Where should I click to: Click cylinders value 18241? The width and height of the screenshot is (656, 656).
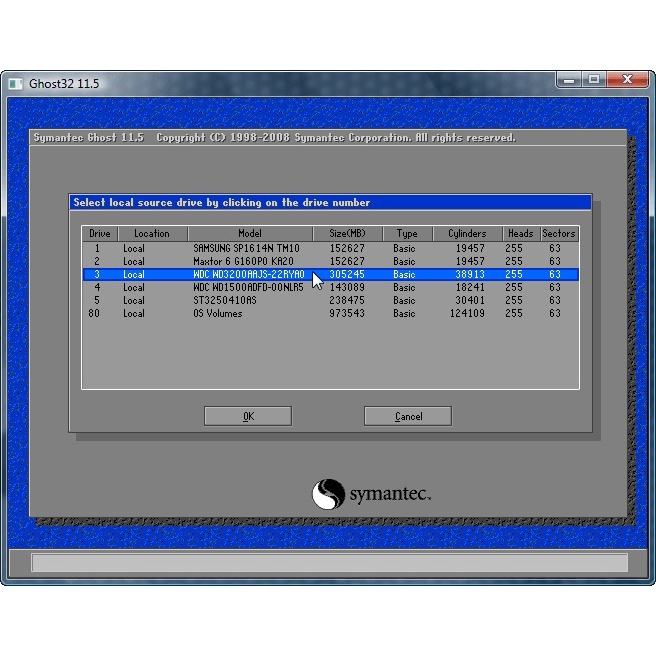[x=470, y=287]
